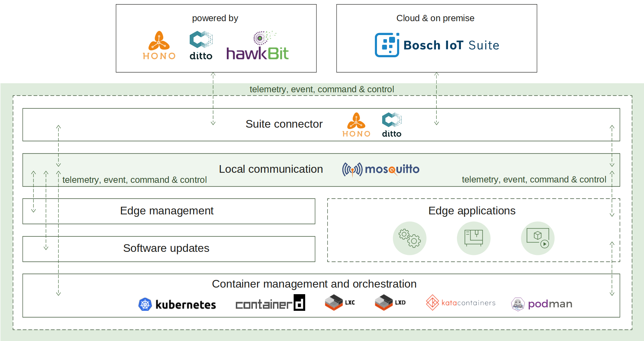Click the hawkBit logo
The image size is (644, 341).
coord(257,45)
